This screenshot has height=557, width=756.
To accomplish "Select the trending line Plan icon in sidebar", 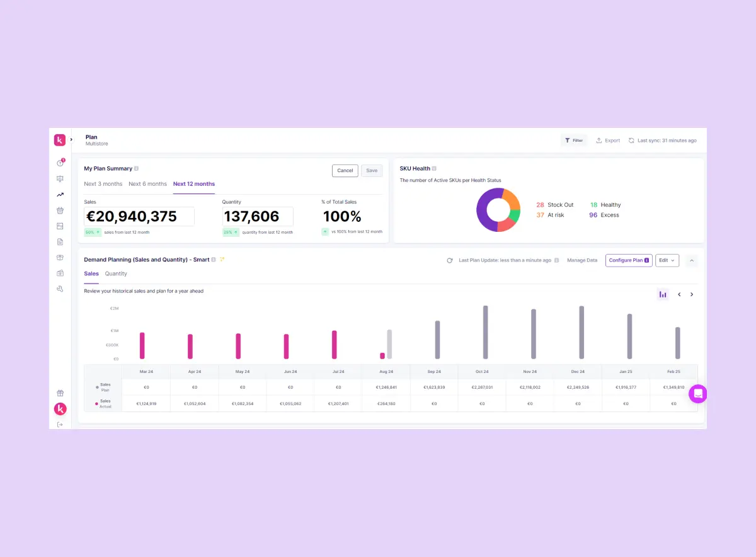I will point(60,195).
